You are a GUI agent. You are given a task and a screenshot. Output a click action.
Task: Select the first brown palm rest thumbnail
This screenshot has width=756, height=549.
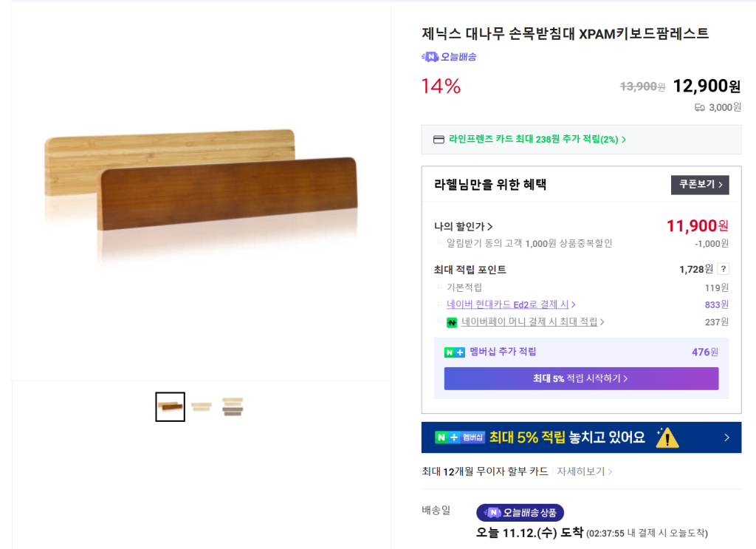170,406
